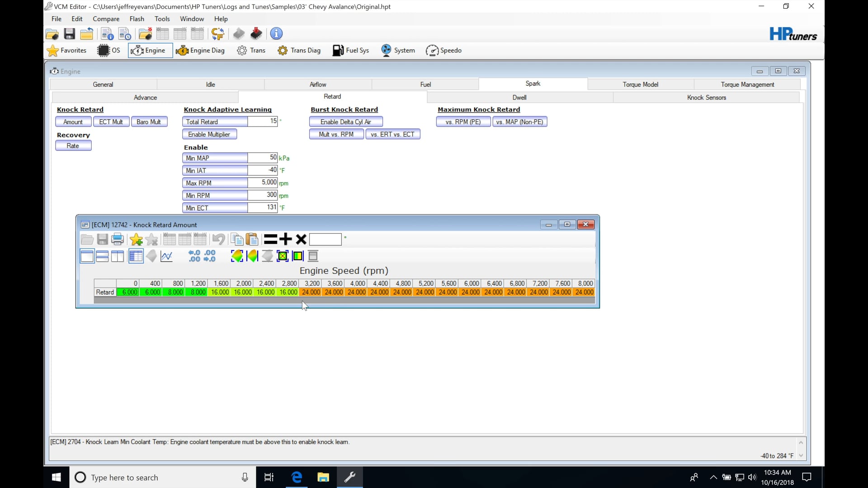Select the 24.000 cell under 4,000 rpm
The image size is (868, 488).
click(357, 292)
